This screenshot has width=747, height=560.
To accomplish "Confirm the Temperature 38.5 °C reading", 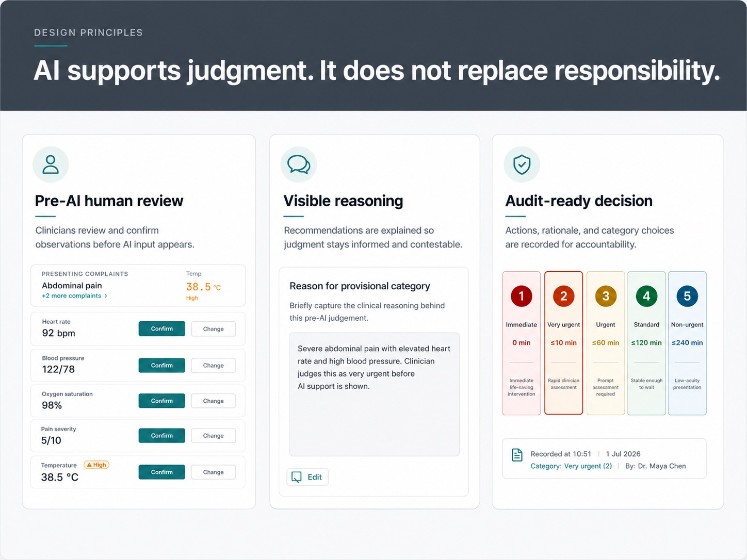I will click(161, 472).
